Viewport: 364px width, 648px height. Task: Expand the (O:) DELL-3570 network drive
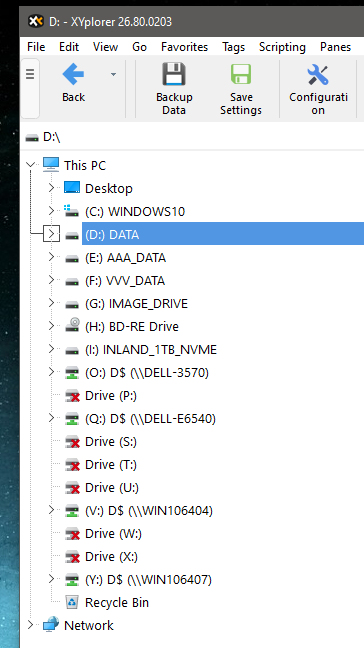[51, 372]
